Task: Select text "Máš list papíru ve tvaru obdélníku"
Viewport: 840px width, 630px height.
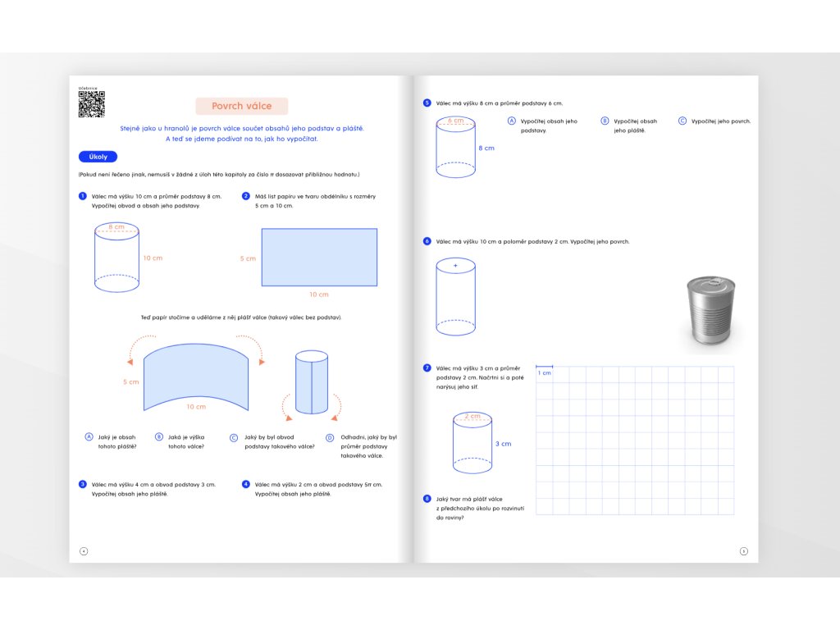Action: click(x=316, y=197)
